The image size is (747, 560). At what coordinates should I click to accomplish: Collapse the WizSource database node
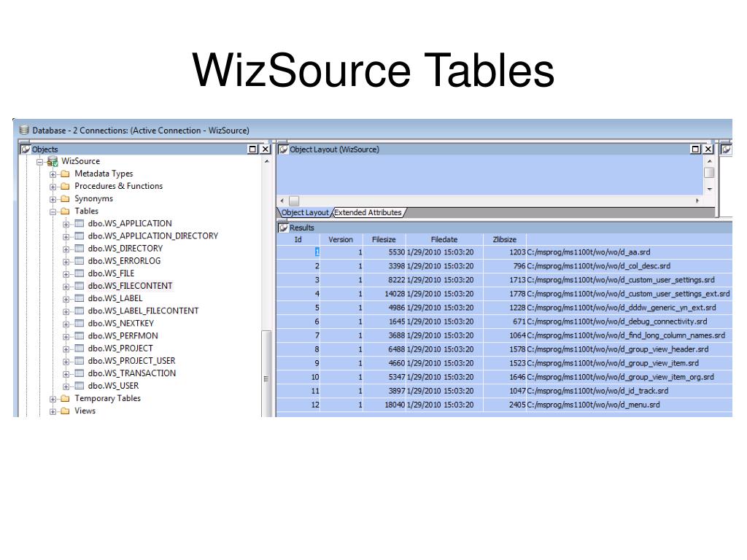[x=39, y=162]
